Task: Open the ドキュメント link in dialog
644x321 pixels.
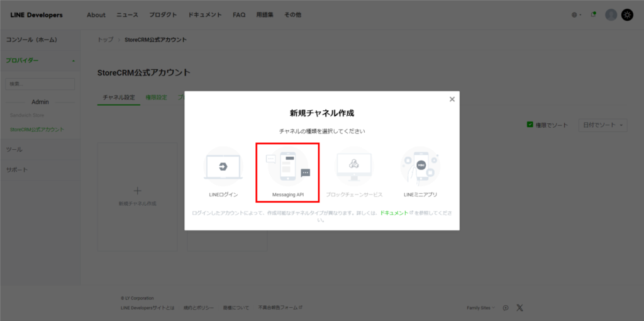Action: pyautogui.click(x=394, y=213)
